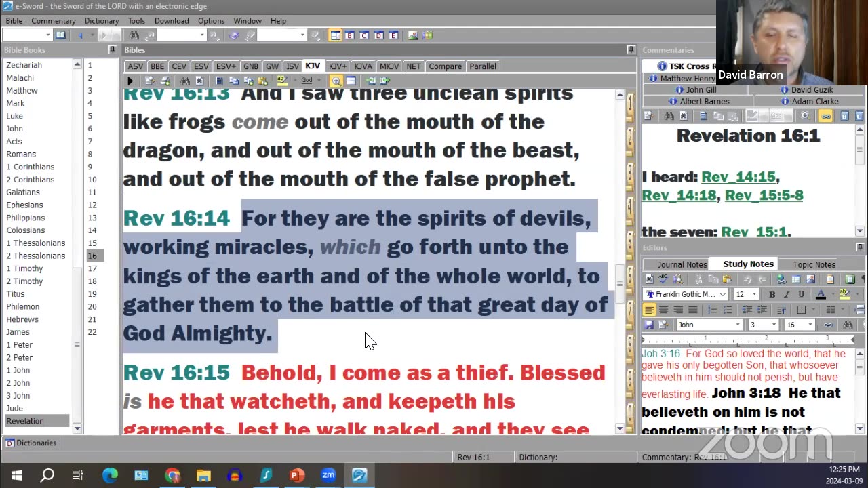868x488 pixels.
Task: Click the 'E' layout icon in main toolbar
Action: [x=393, y=35]
